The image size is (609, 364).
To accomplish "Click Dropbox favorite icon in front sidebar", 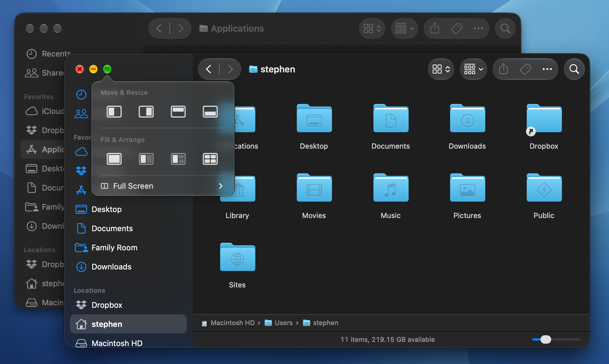I will click(x=81, y=171).
